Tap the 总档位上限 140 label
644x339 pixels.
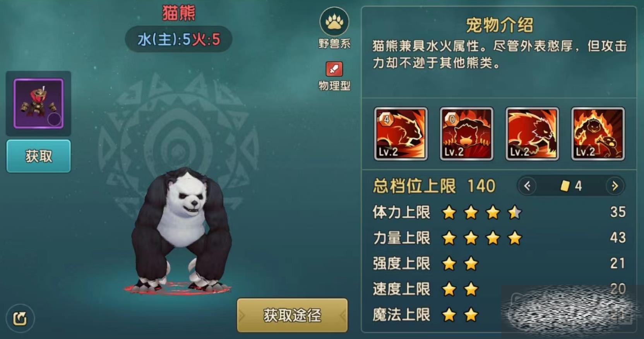[434, 186]
